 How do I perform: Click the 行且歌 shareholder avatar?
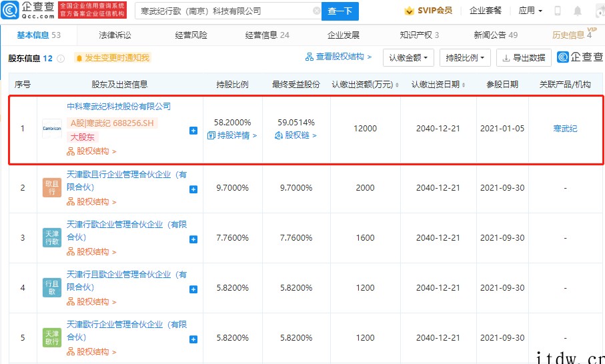pyautogui.click(x=52, y=287)
